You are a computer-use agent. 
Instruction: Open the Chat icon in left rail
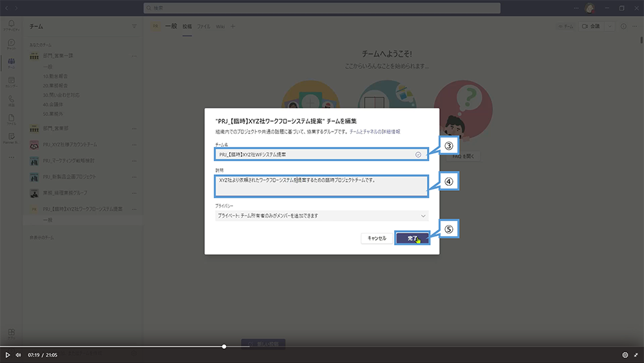click(x=11, y=44)
